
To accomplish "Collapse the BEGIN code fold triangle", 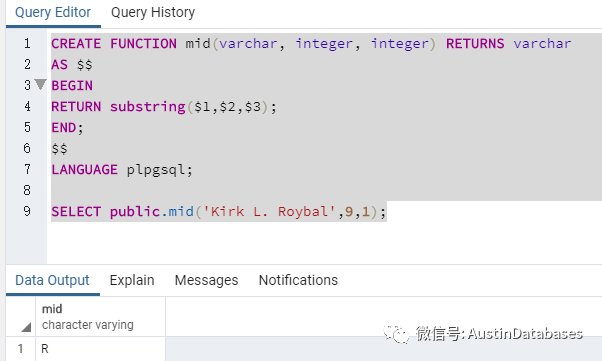I will click(40, 84).
